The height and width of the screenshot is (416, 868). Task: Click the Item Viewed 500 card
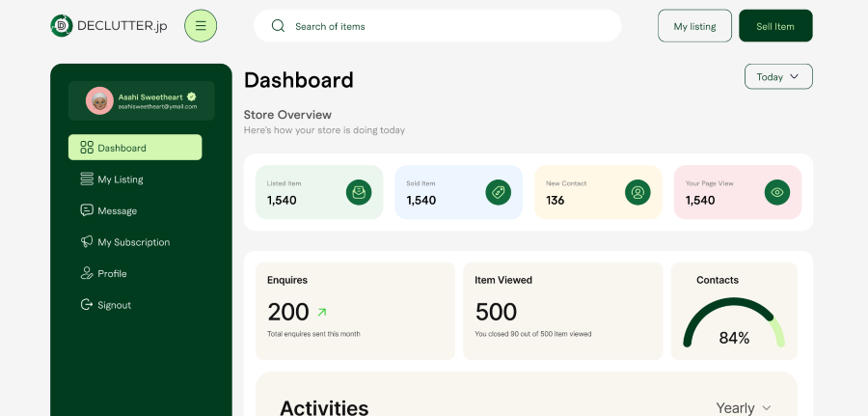[x=562, y=311]
